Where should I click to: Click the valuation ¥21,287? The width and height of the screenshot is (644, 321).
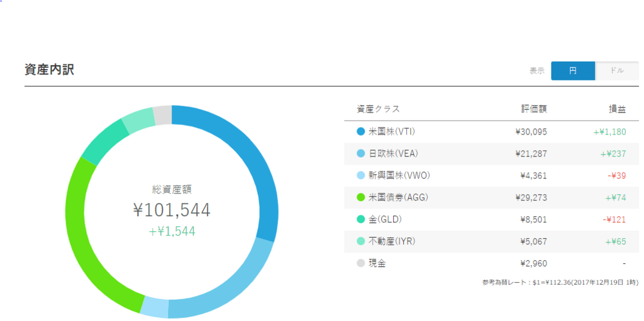531,154
